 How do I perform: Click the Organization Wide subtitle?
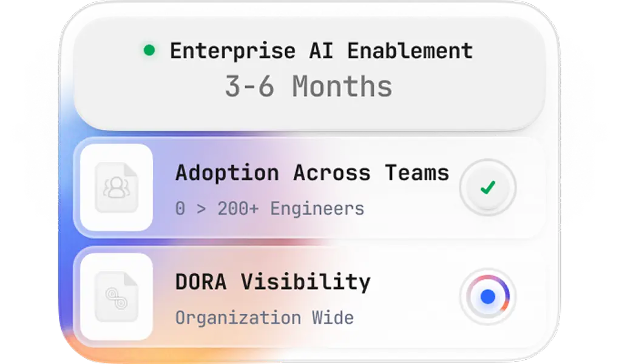point(264,318)
